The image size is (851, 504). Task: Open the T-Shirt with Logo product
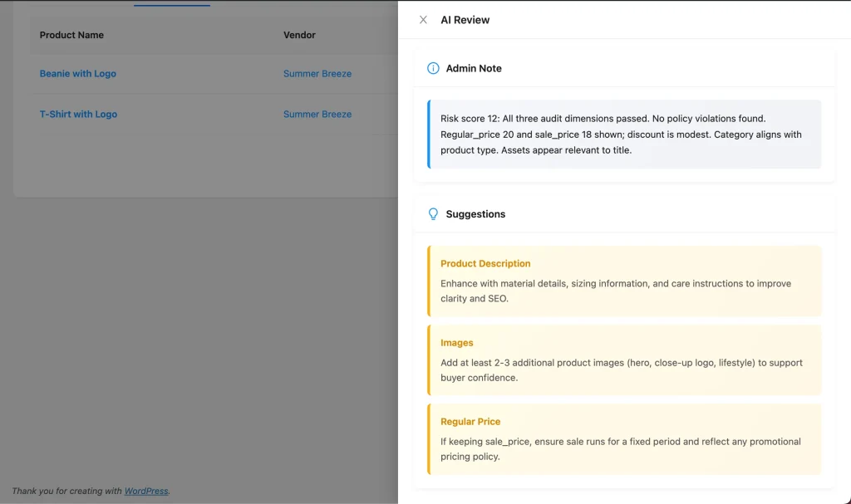click(78, 114)
